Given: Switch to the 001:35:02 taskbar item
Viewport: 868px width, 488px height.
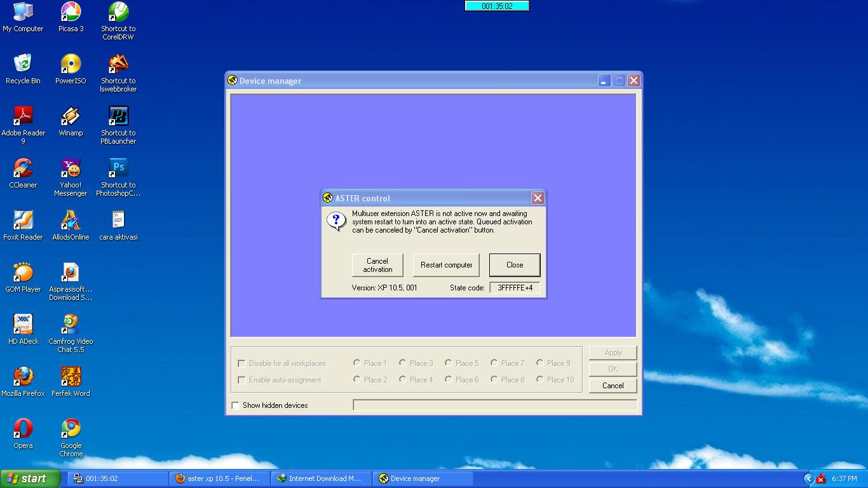Looking at the screenshot, I should pos(118,478).
